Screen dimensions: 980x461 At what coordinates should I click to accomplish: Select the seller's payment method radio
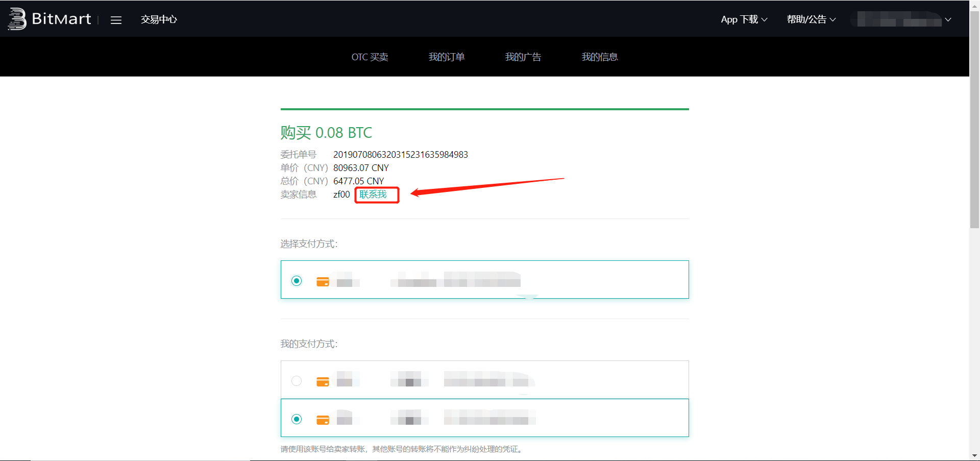click(x=297, y=281)
